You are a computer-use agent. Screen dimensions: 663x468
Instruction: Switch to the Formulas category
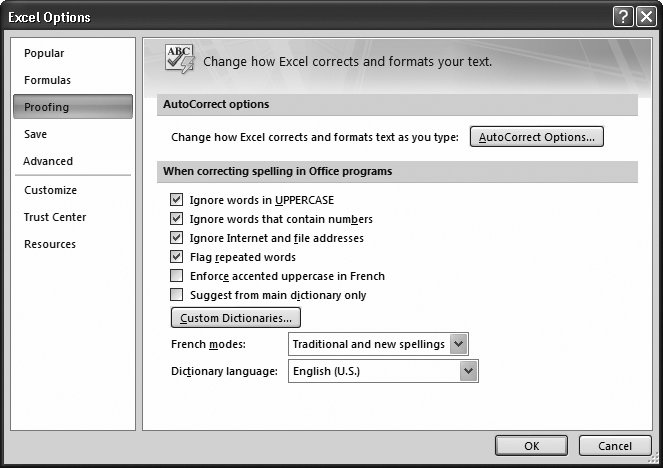point(47,80)
